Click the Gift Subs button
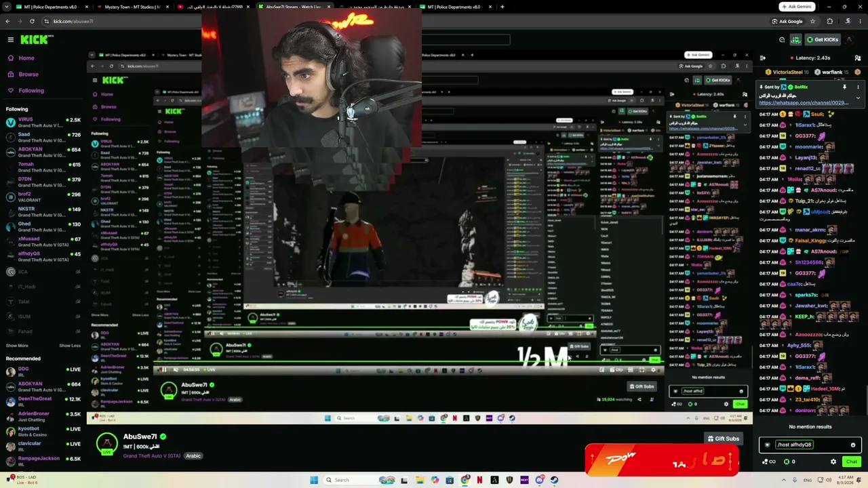The image size is (868, 488). click(723, 439)
